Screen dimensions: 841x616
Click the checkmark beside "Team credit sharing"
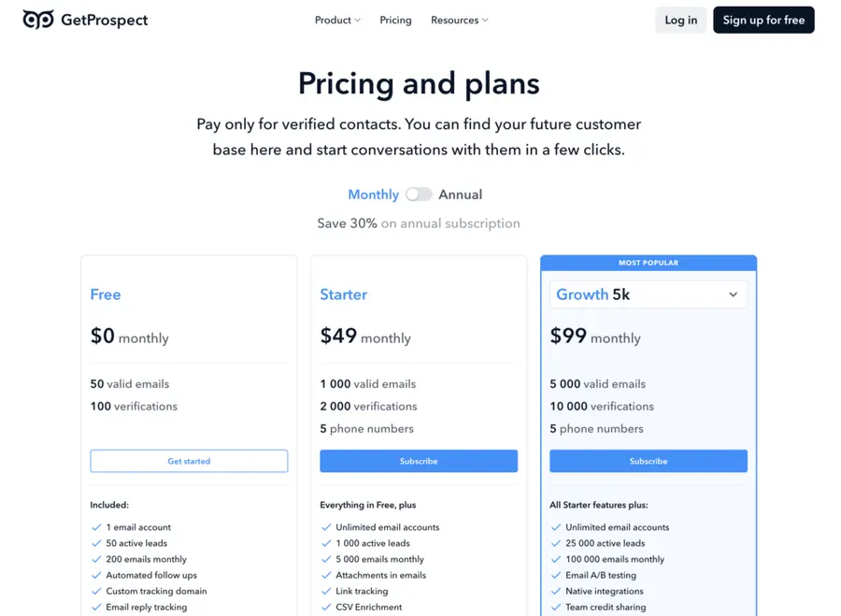click(556, 607)
